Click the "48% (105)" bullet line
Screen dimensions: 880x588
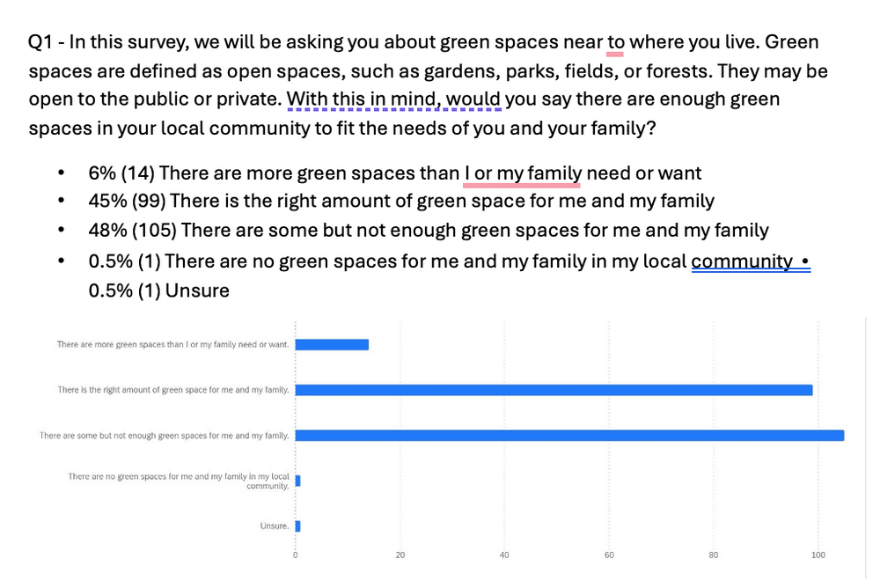point(429,231)
